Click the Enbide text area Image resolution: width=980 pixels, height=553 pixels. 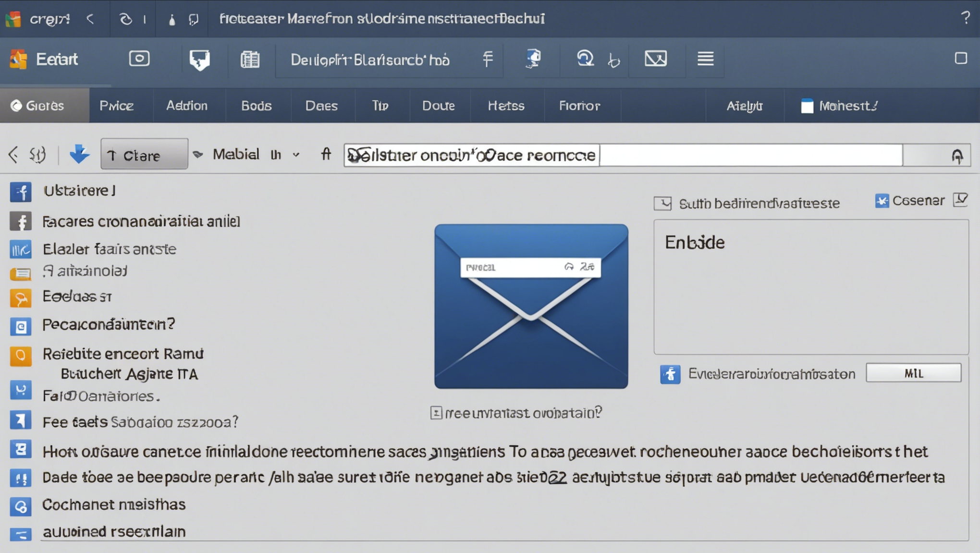811,287
